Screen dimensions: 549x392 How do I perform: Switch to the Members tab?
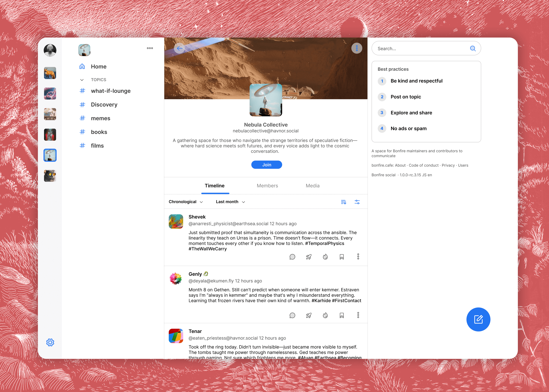point(267,186)
